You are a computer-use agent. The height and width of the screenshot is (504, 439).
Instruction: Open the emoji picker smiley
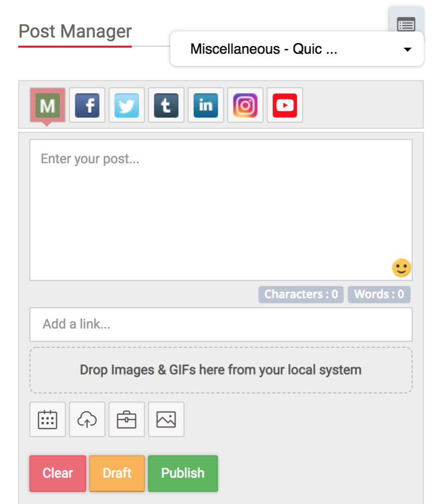click(401, 267)
